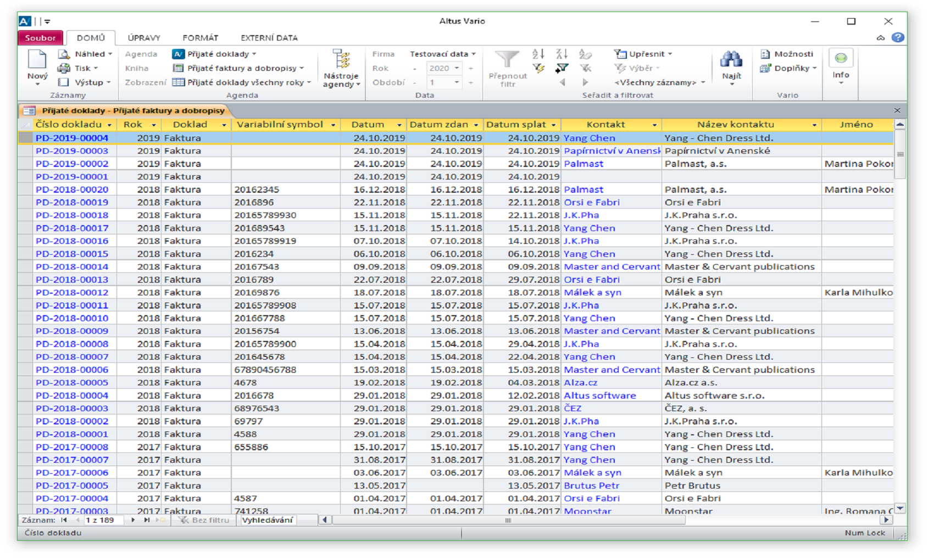Click the lightning filter-by-selection icon
This screenshot has height=560, width=928.
[x=538, y=68]
